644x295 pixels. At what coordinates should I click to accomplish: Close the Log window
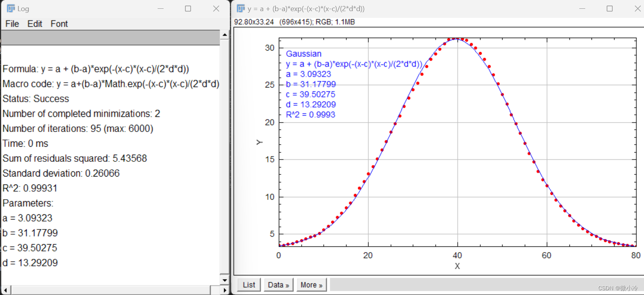(216, 8)
